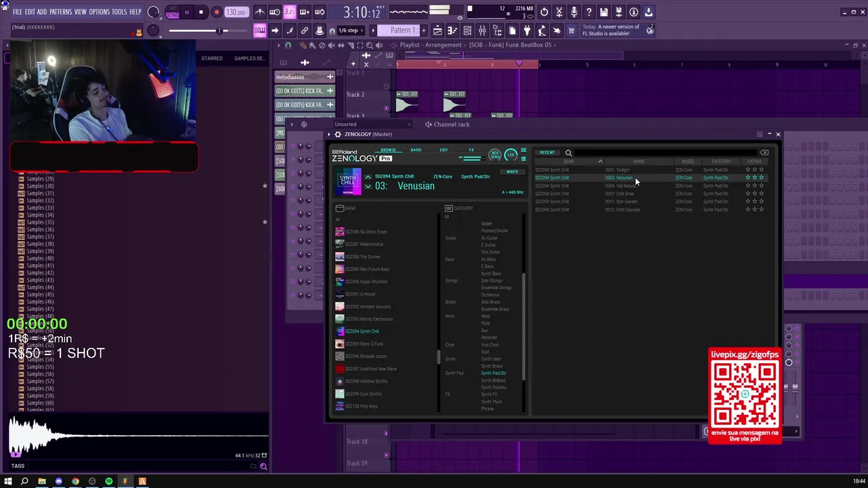Open the mixer view icon
This screenshot has width=868, height=488.
click(x=482, y=30)
